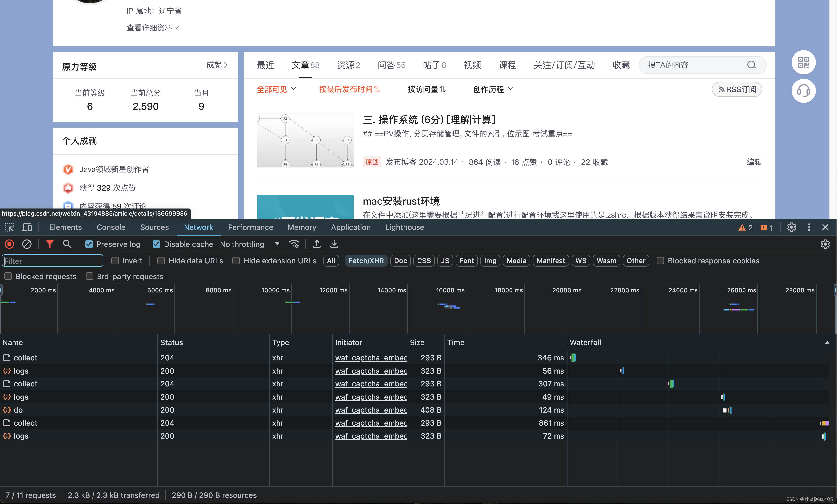Click the record network log icon
This screenshot has height=504, width=837.
pos(9,244)
